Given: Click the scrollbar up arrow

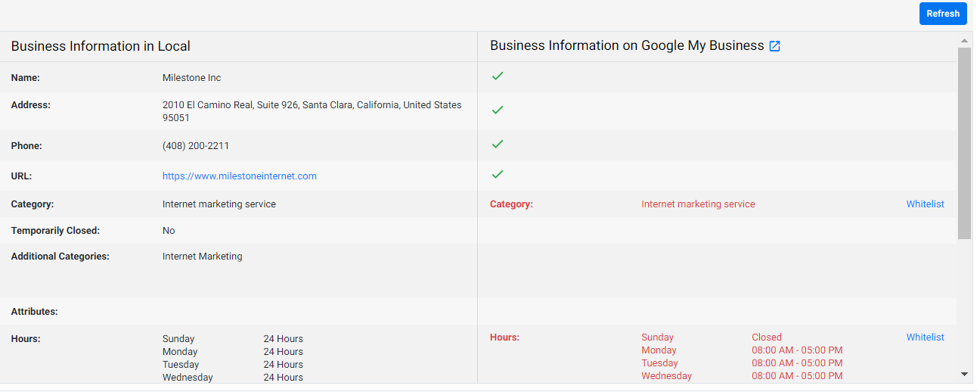Looking at the screenshot, I should (964, 40).
